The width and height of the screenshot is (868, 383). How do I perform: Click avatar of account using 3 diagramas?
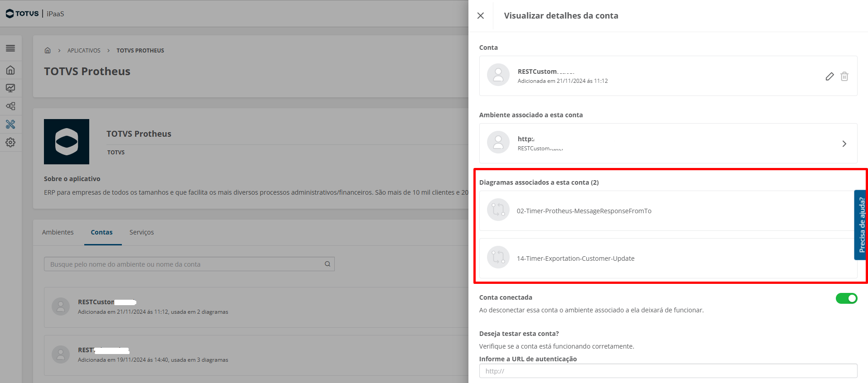pyautogui.click(x=61, y=355)
